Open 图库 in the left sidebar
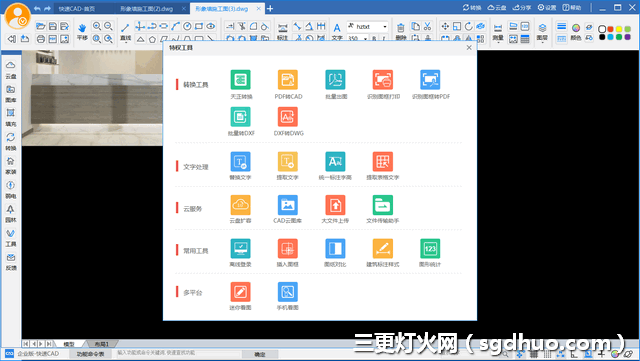Image resolution: width=640 pixels, height=361 pixels. pyautogui.click(x=11, y=94)
